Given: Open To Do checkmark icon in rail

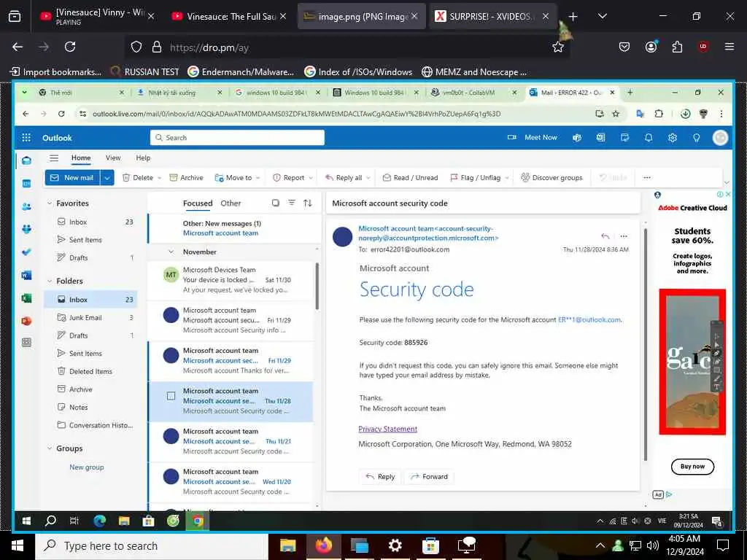Looking at the screenshot, I should (x=27, y=252).
